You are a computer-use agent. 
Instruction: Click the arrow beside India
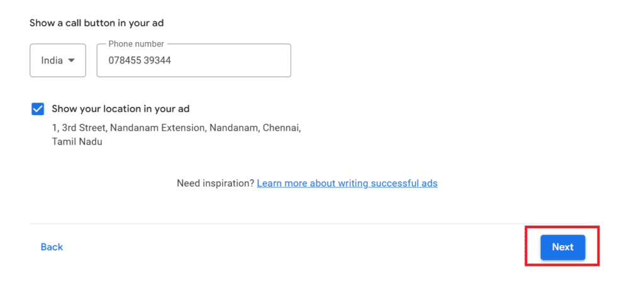[72, 61]
